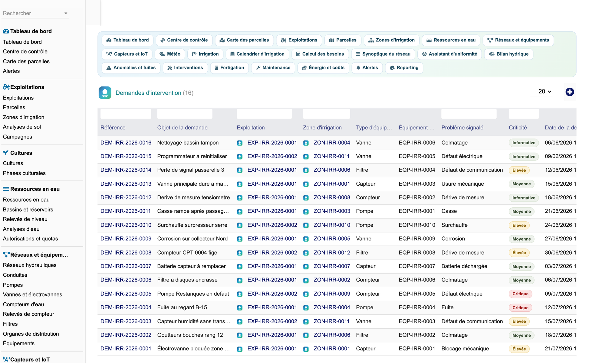Viewport: 589px width, 364px height.
Task: Sort by the Référence column header
Action: tap(113, 128)
